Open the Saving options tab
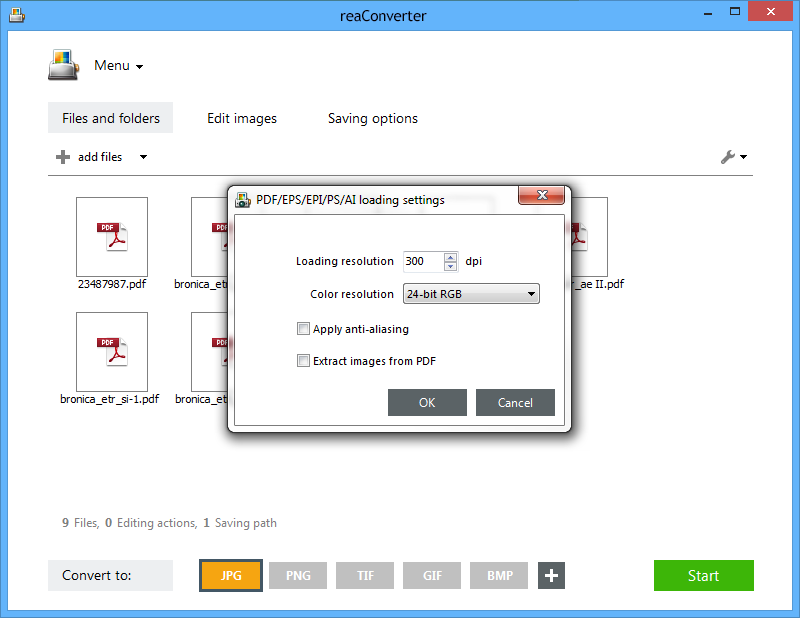This screenshot has width=800, height=618. coord(373,118)
